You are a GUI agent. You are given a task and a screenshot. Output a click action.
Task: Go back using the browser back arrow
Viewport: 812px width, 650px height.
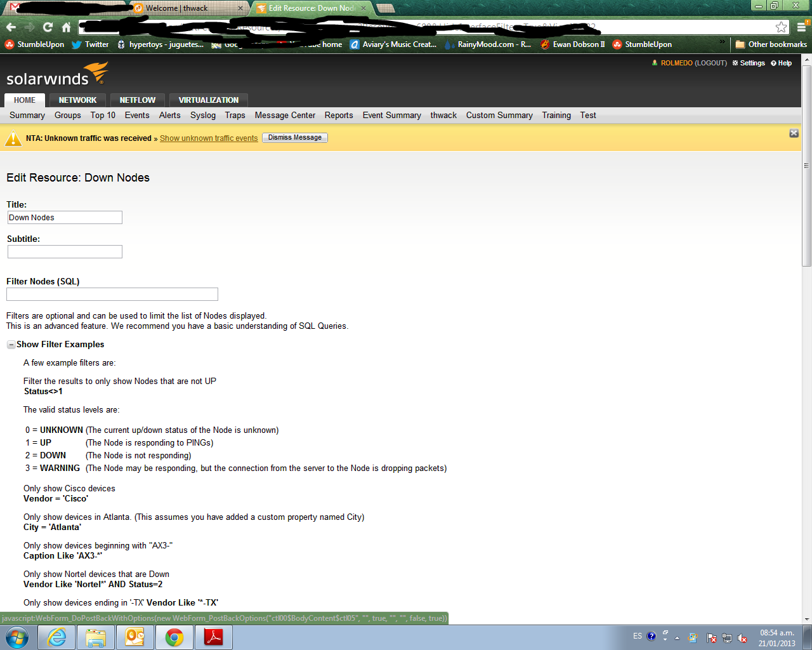coord(11,27)
